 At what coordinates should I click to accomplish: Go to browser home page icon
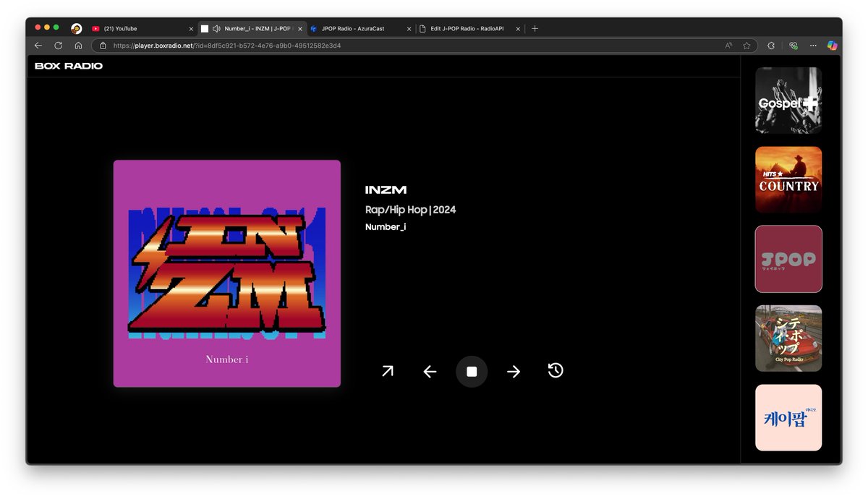pos(78,46)
